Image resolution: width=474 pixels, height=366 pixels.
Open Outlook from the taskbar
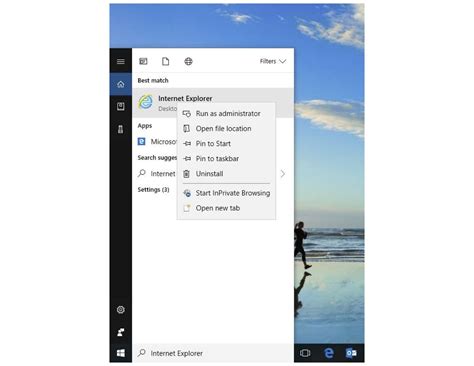(x=351, y=353)
